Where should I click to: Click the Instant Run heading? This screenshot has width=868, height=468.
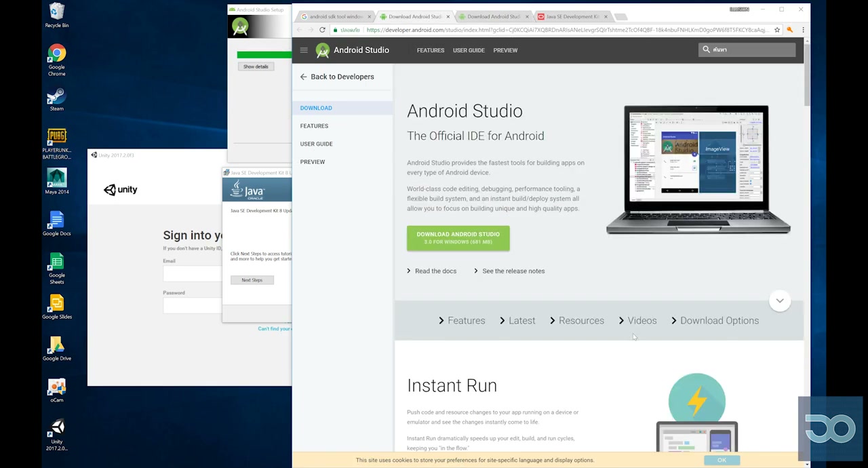tap(452, 385)
